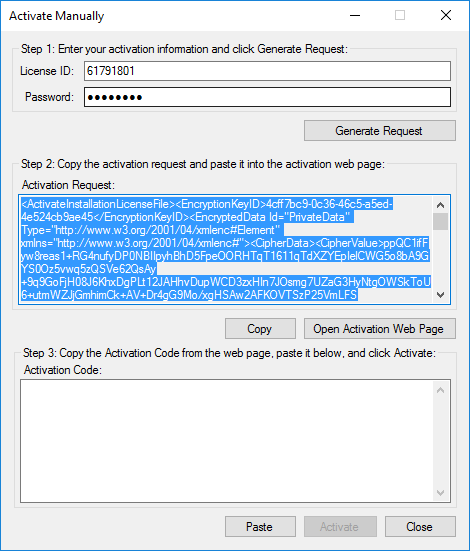
Task: Click the Activation Request scrollbar track below thumb
Action: click(440, 258)
